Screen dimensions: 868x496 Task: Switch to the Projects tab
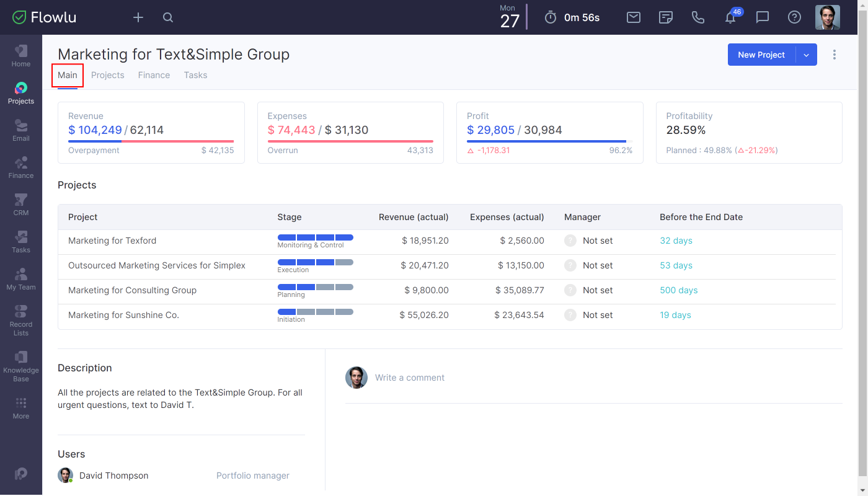108,75
